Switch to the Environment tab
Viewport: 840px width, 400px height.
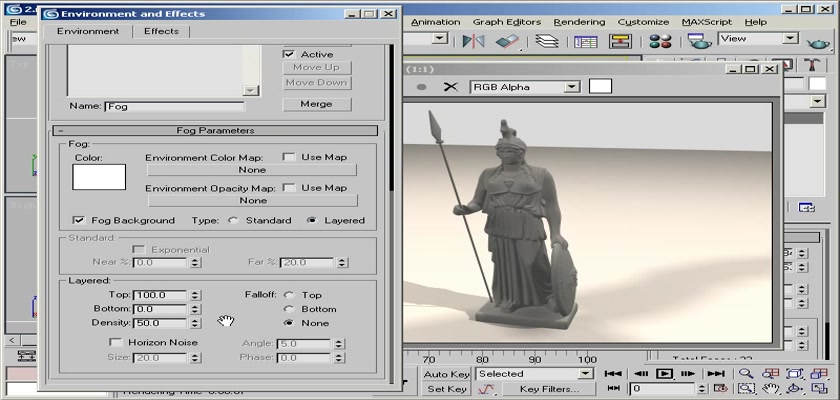tap(88, 31)
